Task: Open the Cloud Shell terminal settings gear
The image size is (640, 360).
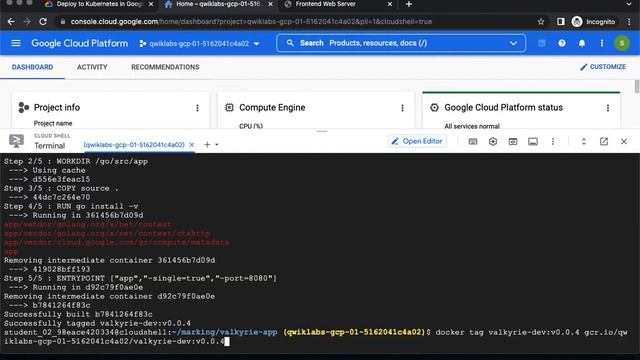Action: click(x=493, y=142)
